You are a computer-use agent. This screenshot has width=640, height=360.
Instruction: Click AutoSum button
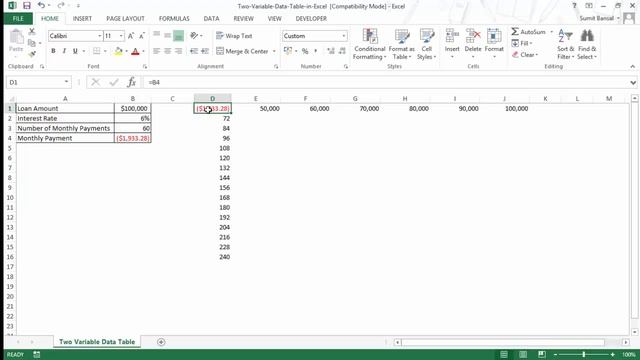[529, 32]
